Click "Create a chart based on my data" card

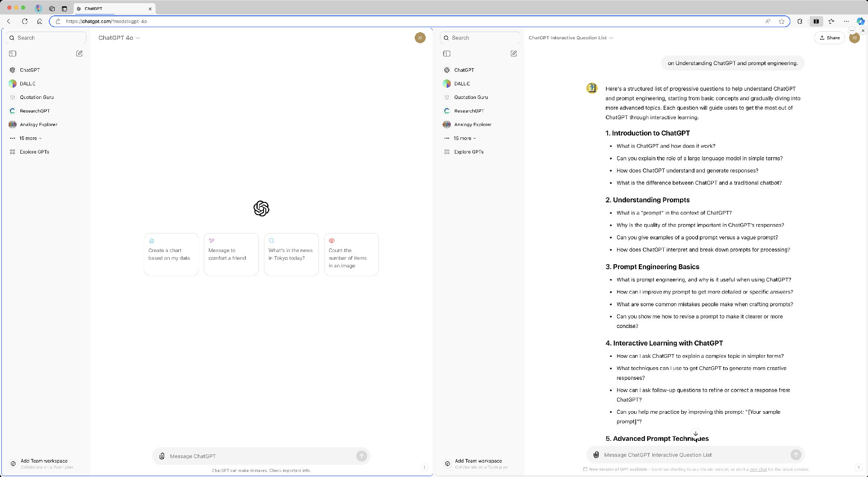pos(171,254)
